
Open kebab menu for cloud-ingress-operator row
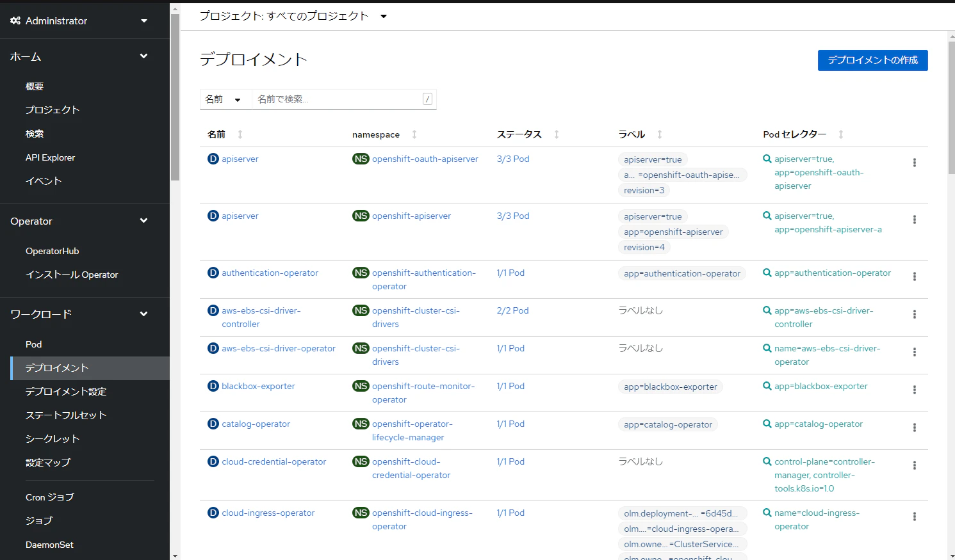point(914,516)
